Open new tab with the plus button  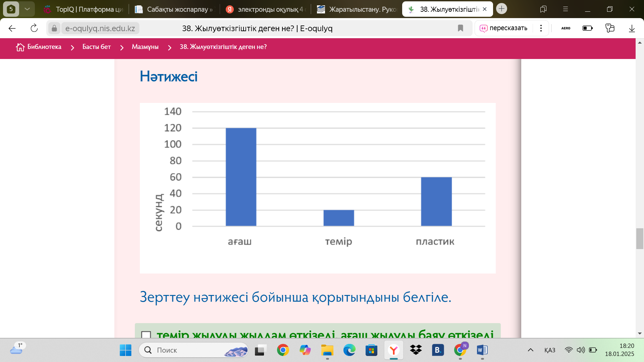coord(501,9)
